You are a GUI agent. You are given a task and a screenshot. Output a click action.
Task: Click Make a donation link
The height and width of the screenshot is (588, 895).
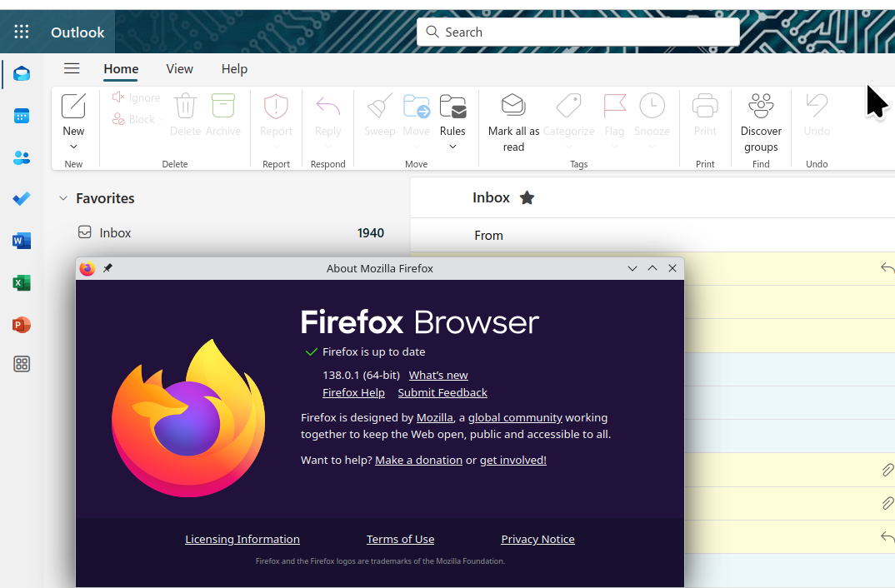coord(418,460)
